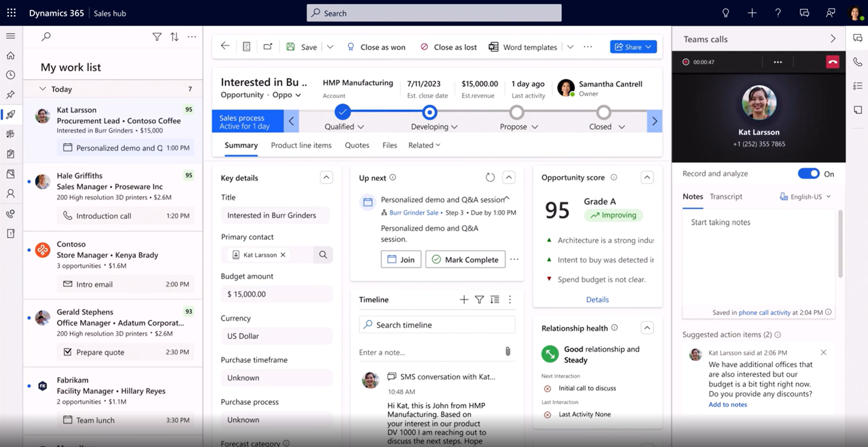Open the app launcher waffle icon

pos(11,13)
